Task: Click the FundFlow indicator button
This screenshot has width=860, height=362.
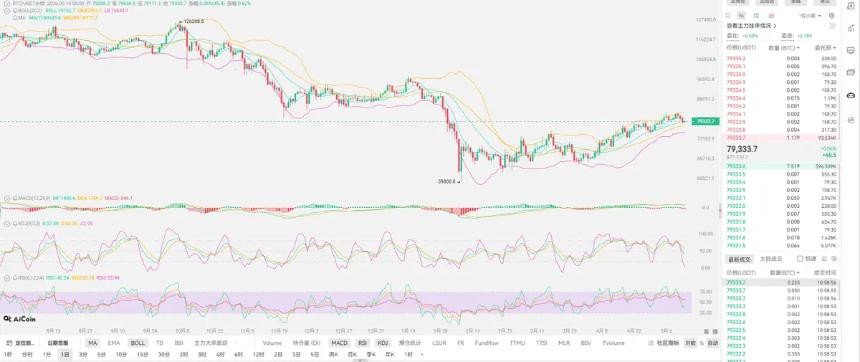Action: coord(486,343)
